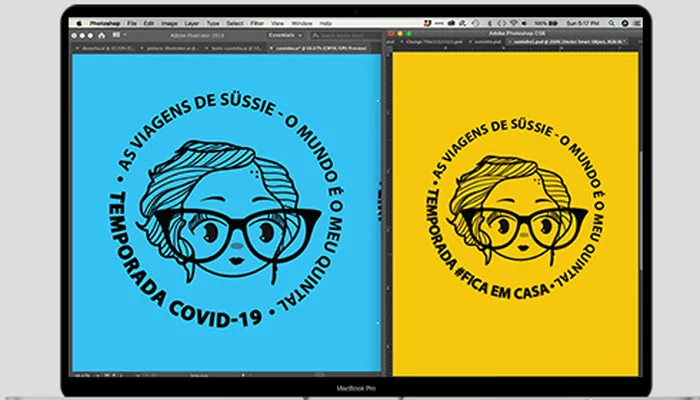Click the volume speaker icon
Image resolution: width=700 pixels, height=400 pixels.
pos(524,23)
